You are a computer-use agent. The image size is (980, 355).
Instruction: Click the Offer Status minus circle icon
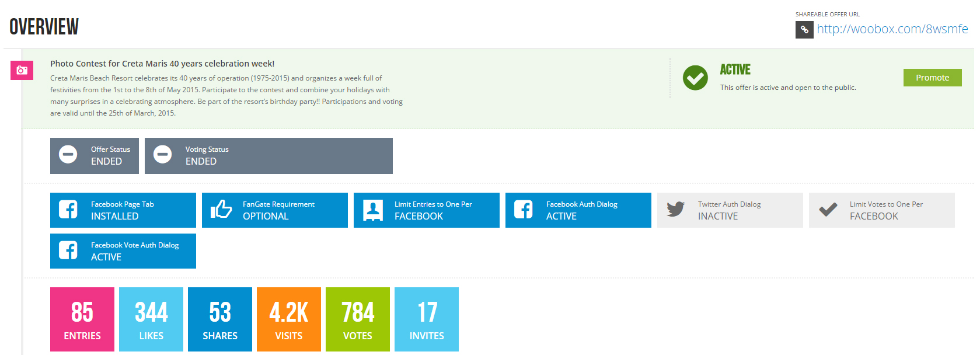(68, 155)
